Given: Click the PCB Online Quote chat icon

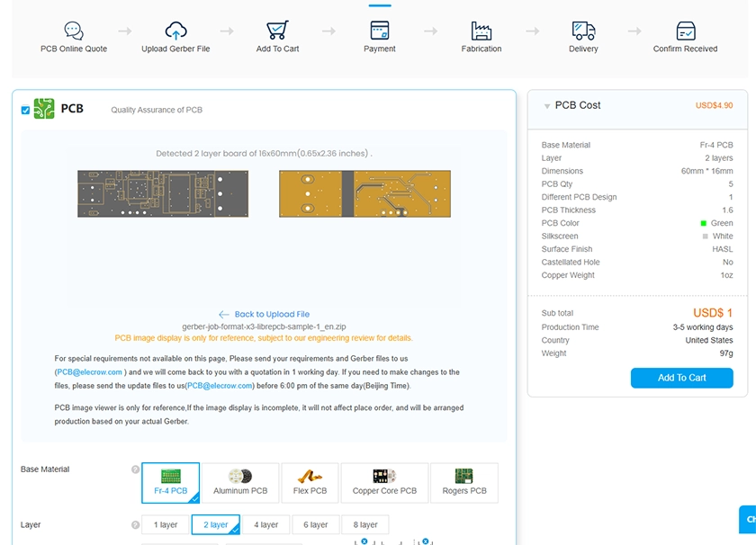Looking at the screenshot, I should coord(74,31).
